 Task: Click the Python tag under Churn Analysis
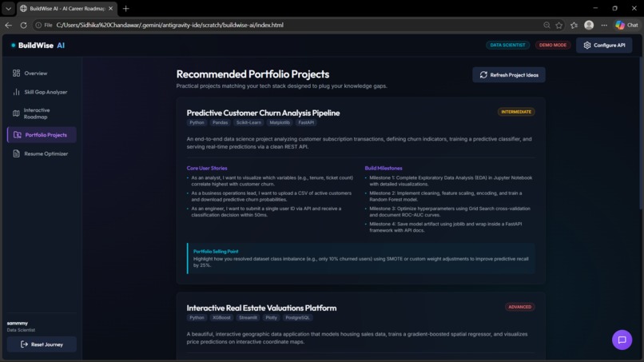[x=197, y=122]
